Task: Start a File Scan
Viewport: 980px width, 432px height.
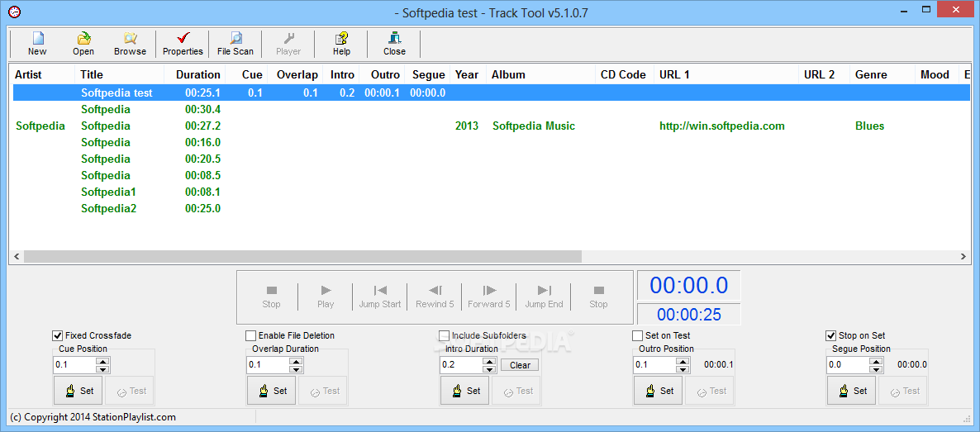Action: [x=235, y=44]
